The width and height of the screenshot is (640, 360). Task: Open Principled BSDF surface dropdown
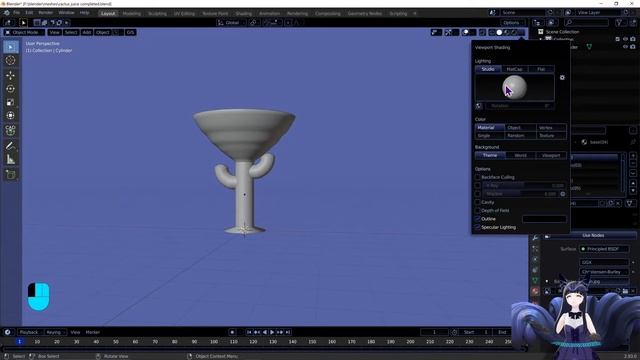[604, 249]
